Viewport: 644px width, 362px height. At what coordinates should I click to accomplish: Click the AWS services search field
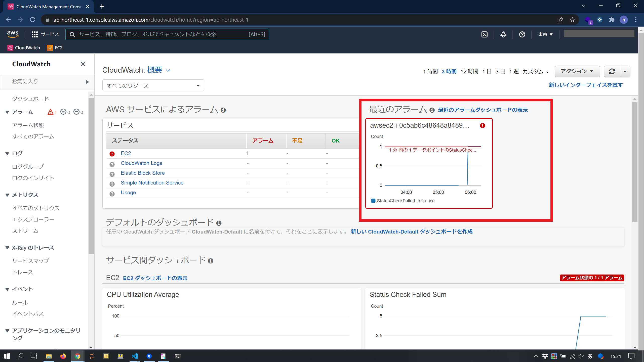tap(167, 34)
